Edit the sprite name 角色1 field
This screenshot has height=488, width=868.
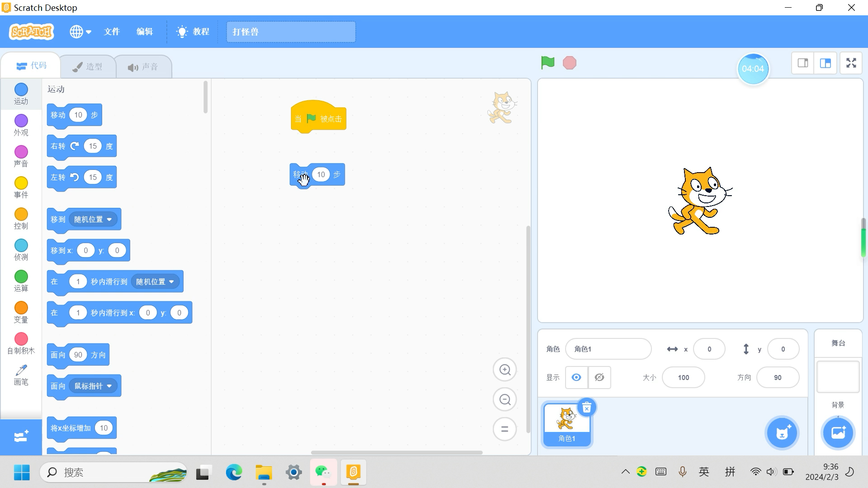(608, 349)
